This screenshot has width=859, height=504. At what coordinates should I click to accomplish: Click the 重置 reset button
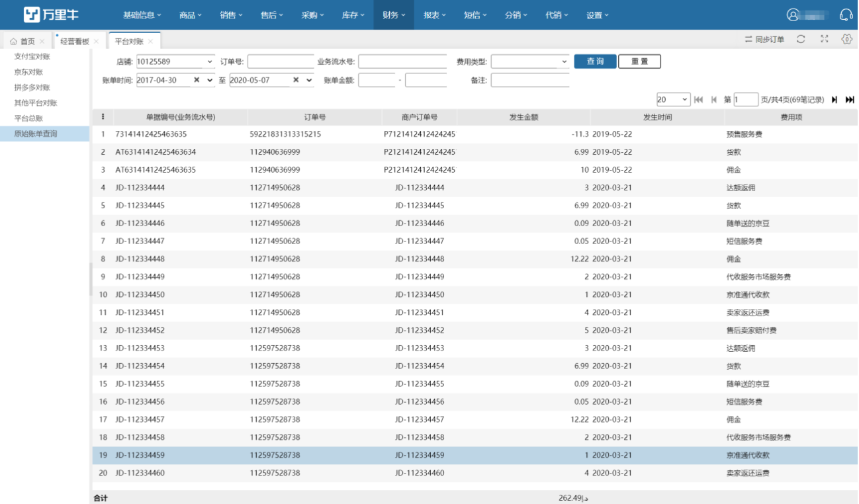coord(639,62)
